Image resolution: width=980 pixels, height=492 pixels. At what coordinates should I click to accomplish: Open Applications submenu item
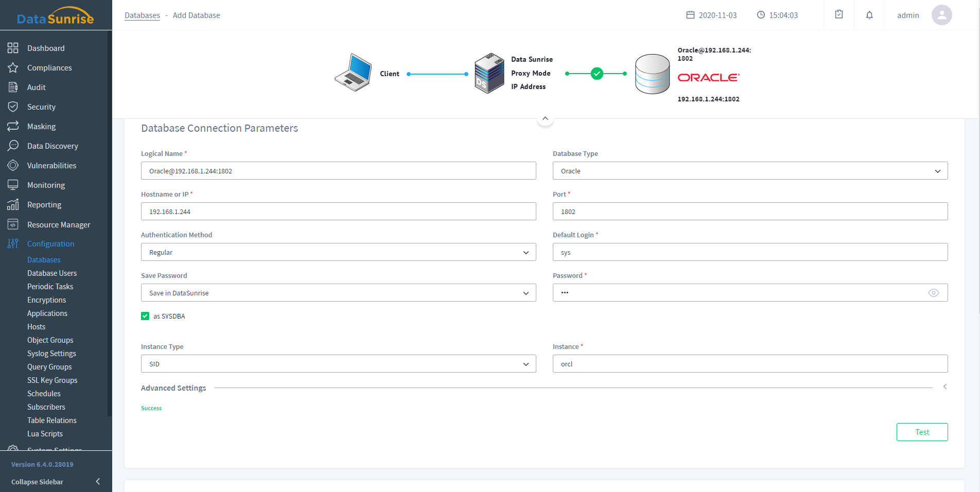47,313
